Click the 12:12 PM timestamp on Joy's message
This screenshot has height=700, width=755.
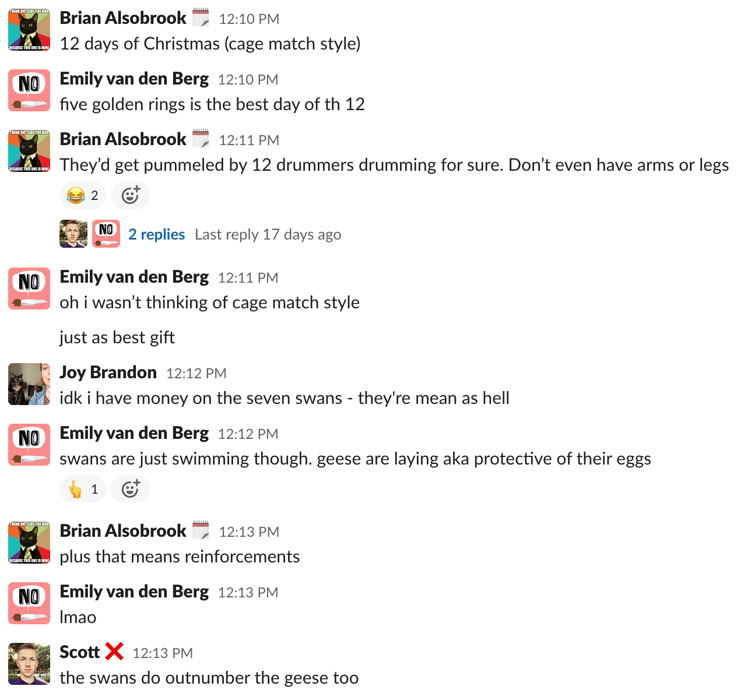[196, 374]
